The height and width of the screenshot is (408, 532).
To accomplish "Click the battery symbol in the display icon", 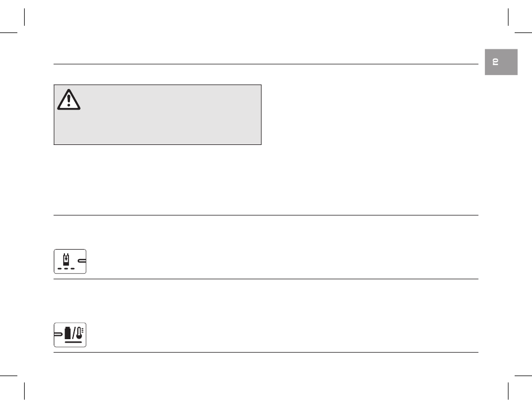I will pos(68,333).
